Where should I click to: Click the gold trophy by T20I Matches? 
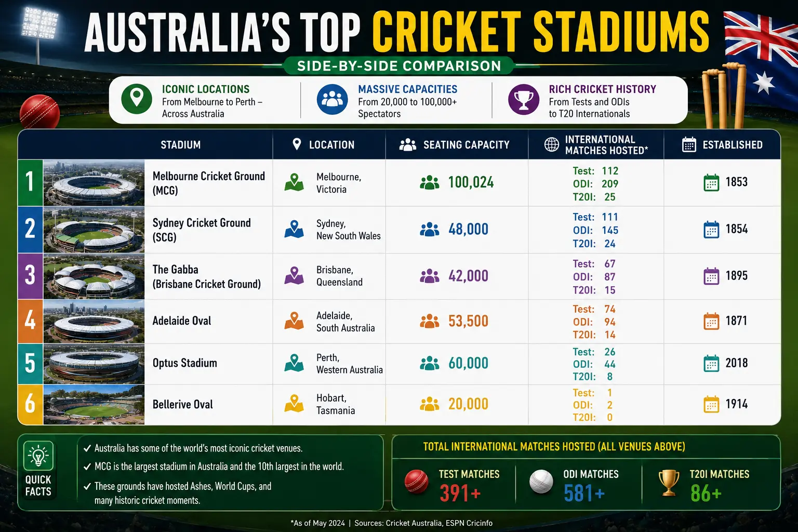pyautogui.click(x=669, y=483)
